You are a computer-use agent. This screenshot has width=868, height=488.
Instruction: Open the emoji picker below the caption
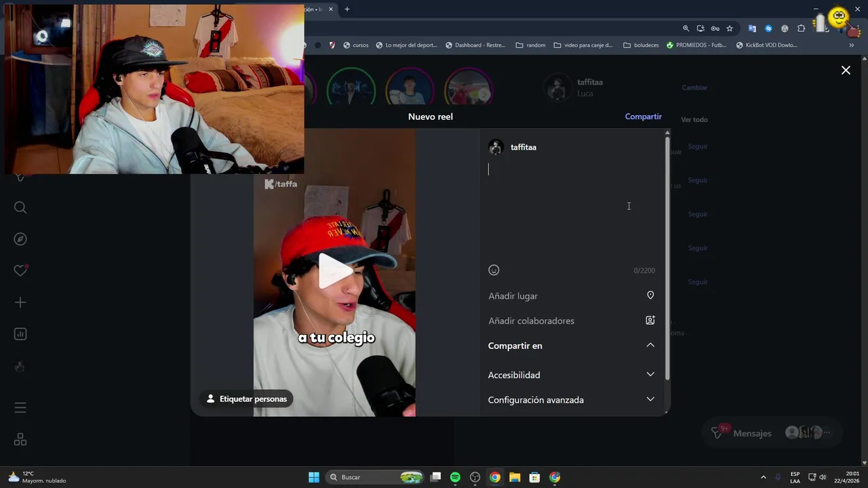point(494,270)
